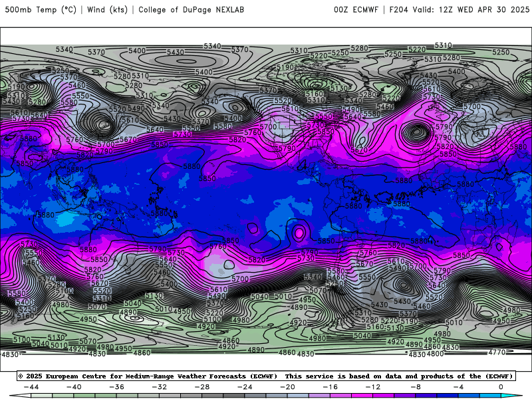Select 'College of DuPage NEXLAB' header text
Viewport: 532px width, 399px height.
coord(191,10)
